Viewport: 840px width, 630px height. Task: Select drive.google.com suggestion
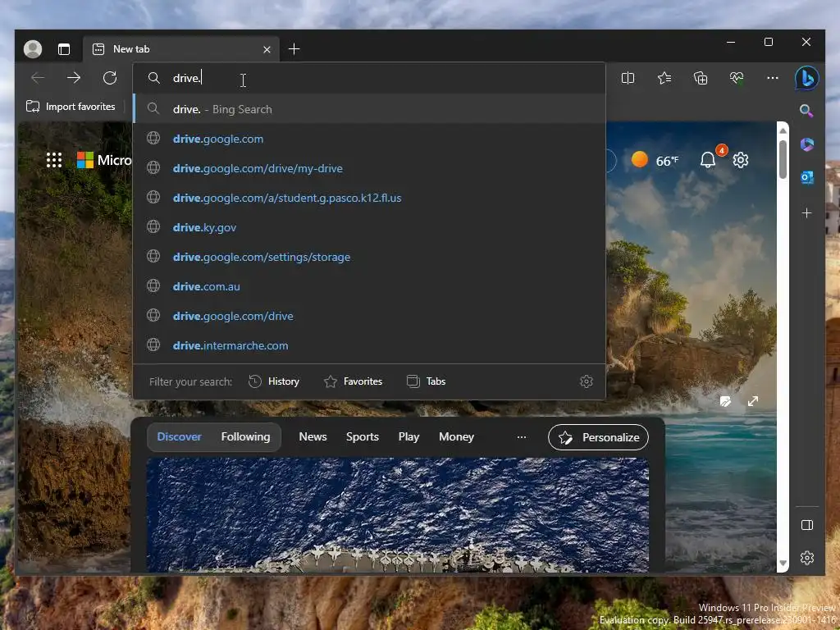[370, 139]
